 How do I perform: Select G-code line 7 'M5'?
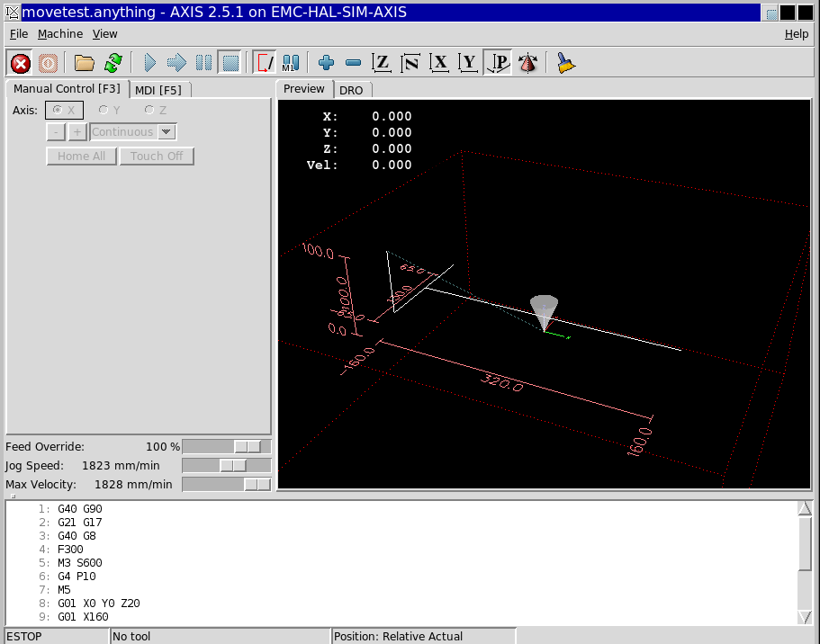click(x=64, y=590)
